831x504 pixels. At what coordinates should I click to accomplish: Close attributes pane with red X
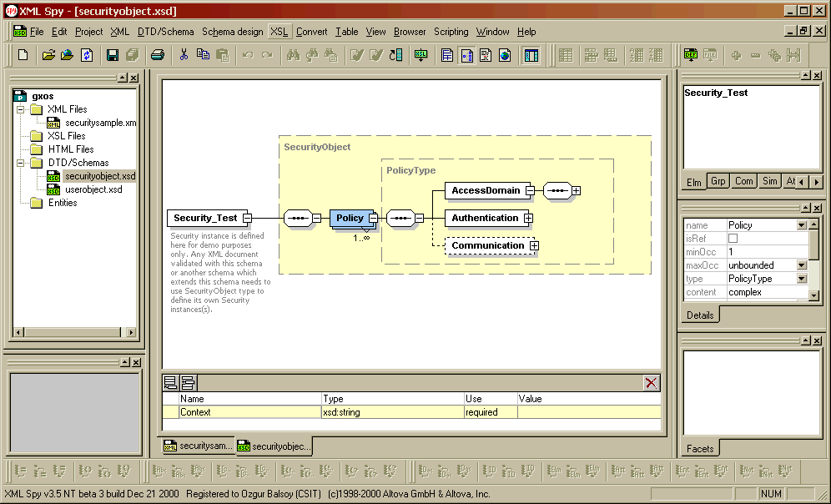[652, 383]
